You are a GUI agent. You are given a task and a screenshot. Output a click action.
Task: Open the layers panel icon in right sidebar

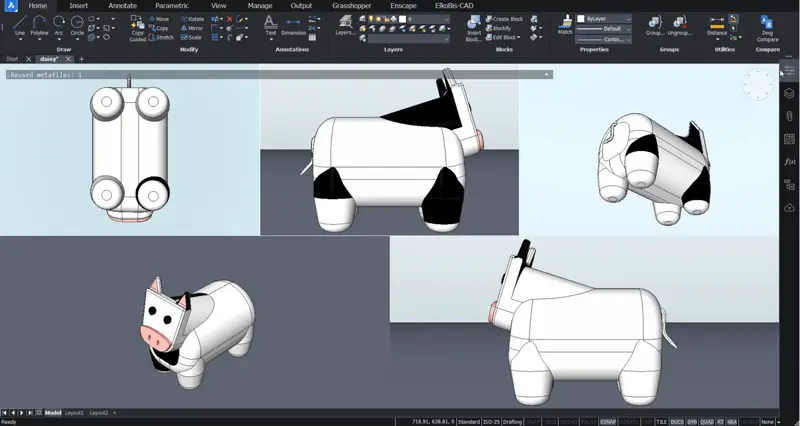(789, 93)
